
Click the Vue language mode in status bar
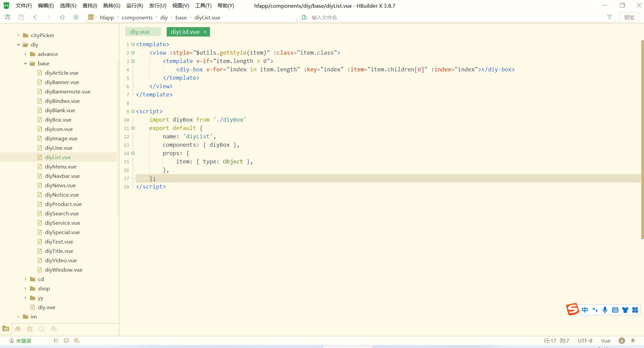(605, 341)
